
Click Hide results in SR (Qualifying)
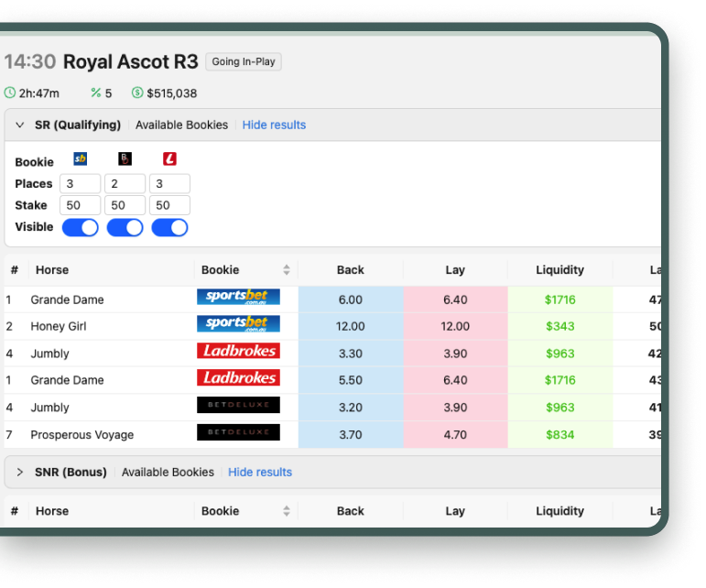[274, 125]
